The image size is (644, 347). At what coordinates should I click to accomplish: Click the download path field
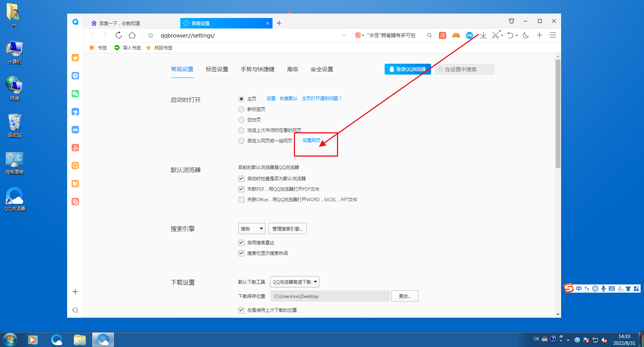pyautogui.click(x=330, y=296)
